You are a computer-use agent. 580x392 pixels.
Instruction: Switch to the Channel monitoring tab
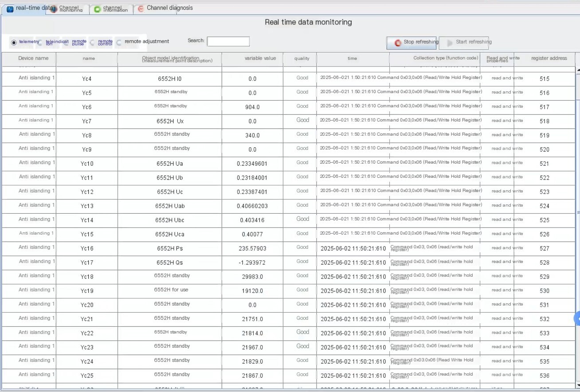pyautogui.click(x=67, y=9)
